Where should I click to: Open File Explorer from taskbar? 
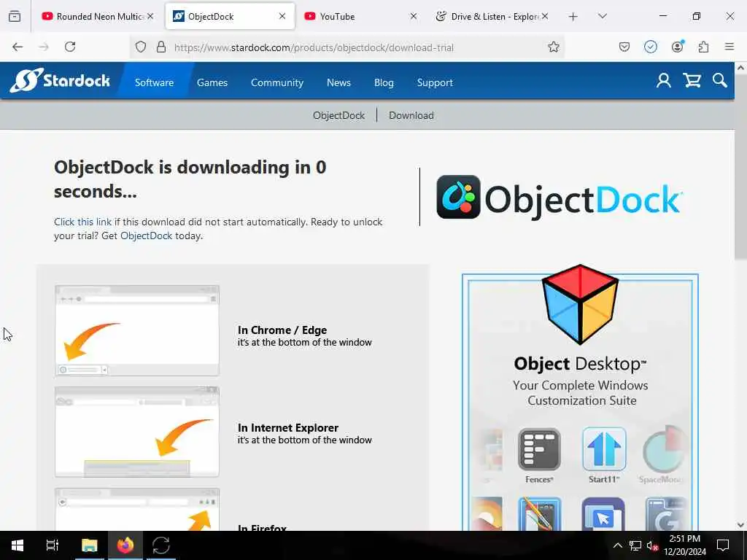pyautogui.click(x=89, y=545)
